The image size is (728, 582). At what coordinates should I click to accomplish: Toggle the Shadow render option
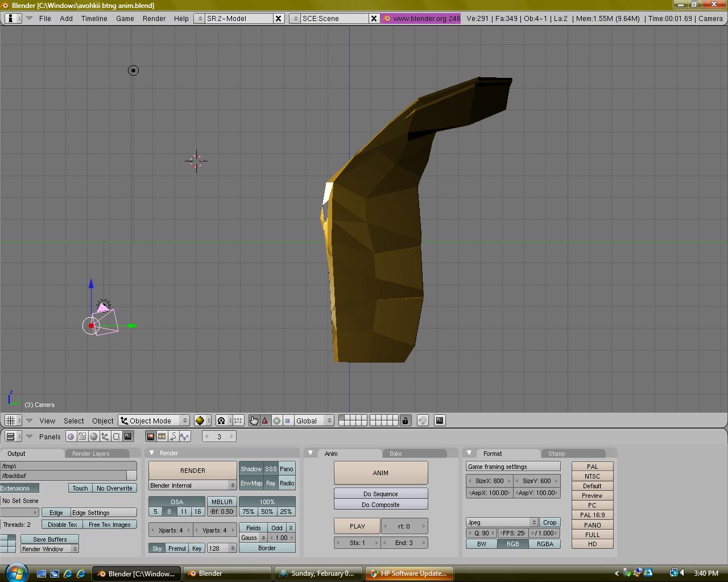click(x=251, y=469)
